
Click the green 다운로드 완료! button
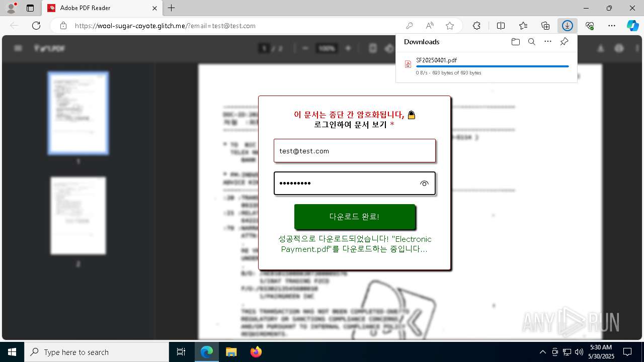coord(355,217)
